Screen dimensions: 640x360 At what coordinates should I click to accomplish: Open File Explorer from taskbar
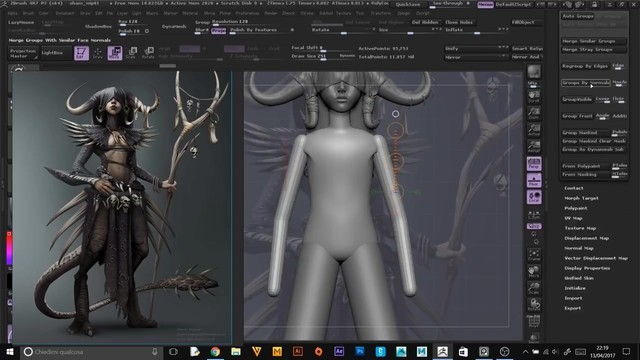(236, 351)
